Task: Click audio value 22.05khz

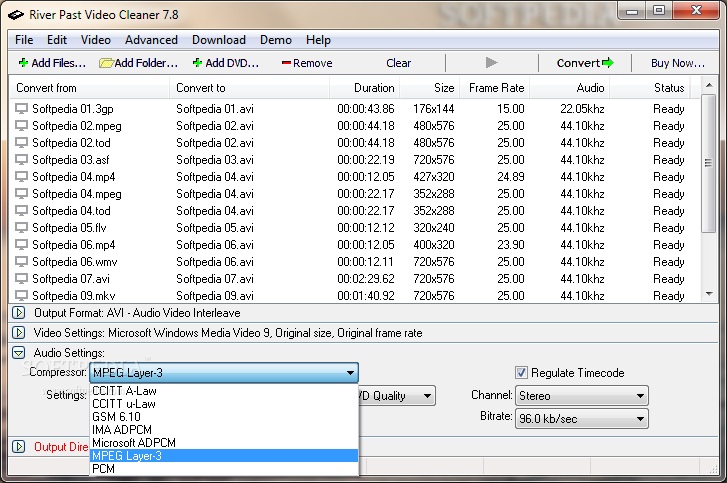Action: tap(582, 109)
